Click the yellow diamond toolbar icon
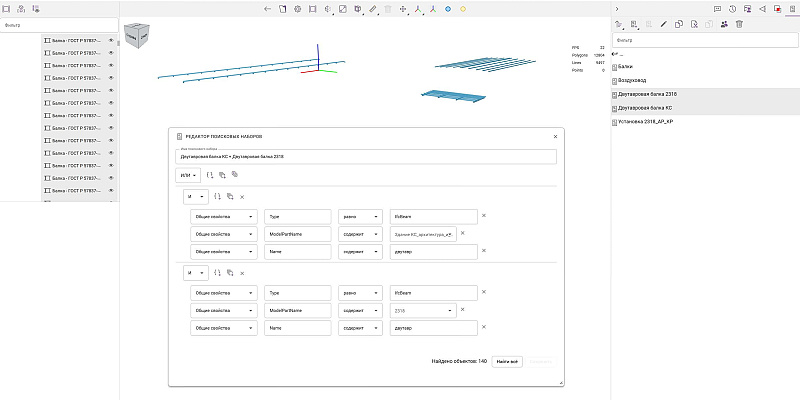Image resolution: width=800 pixels, height=400 pixels. point(463,9)
